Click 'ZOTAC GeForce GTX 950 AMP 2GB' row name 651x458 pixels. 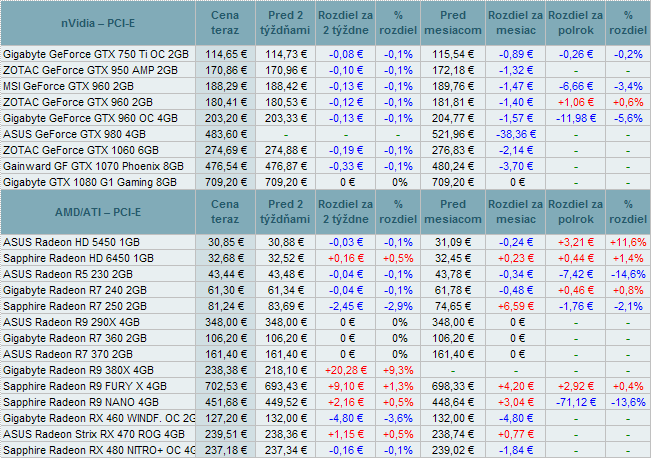point(91,70)
